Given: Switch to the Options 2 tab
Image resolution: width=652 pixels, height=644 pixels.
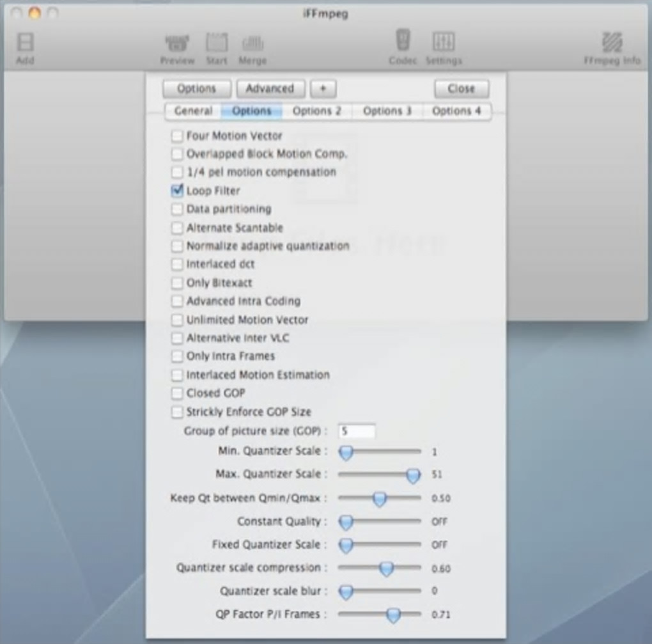Looking at the screenshot, I should [317, 111].
